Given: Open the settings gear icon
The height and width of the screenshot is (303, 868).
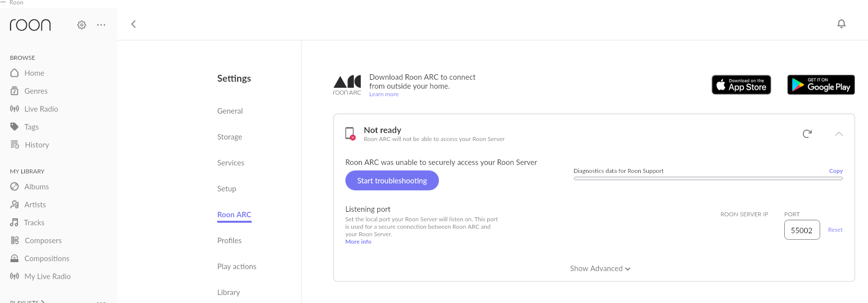Looking at the screenshot, I should pyautogui.click(x=82, y=25).
